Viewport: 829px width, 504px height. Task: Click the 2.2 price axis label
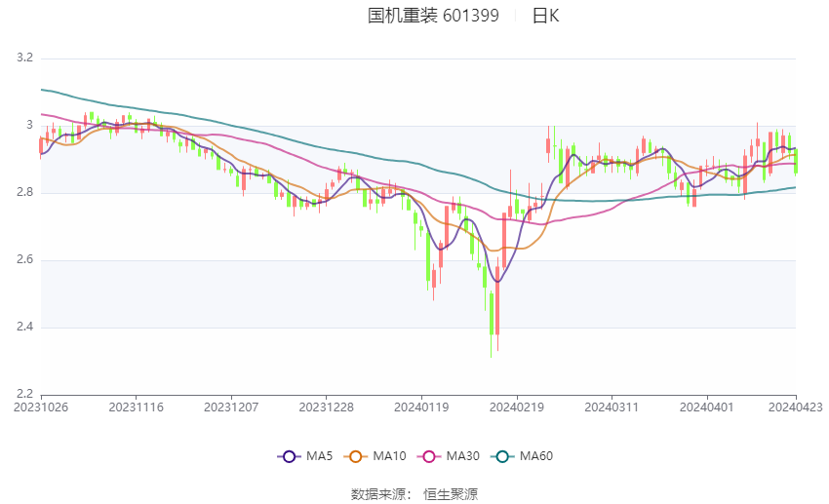pyautogui.click(x=25, y=394)
